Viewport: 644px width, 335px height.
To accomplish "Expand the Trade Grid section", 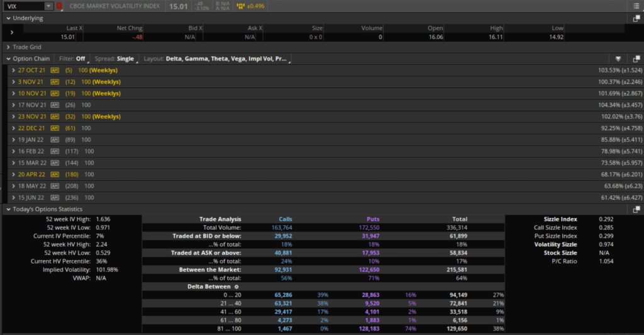I will point(8,47).
